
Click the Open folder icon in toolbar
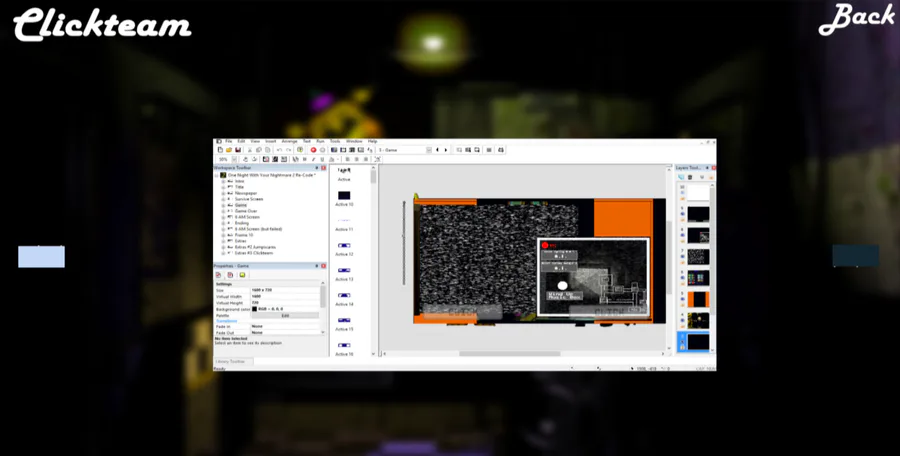point(229,150)
